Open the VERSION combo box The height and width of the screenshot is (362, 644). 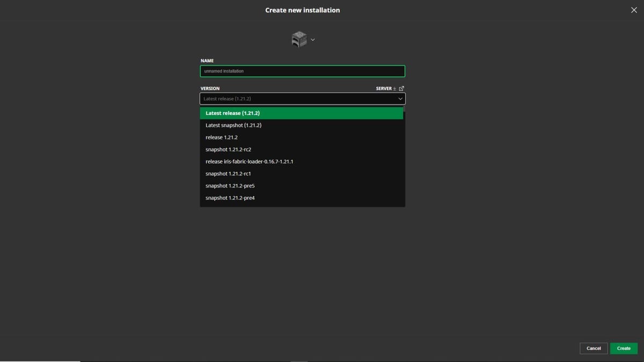[x=302, y=99]
